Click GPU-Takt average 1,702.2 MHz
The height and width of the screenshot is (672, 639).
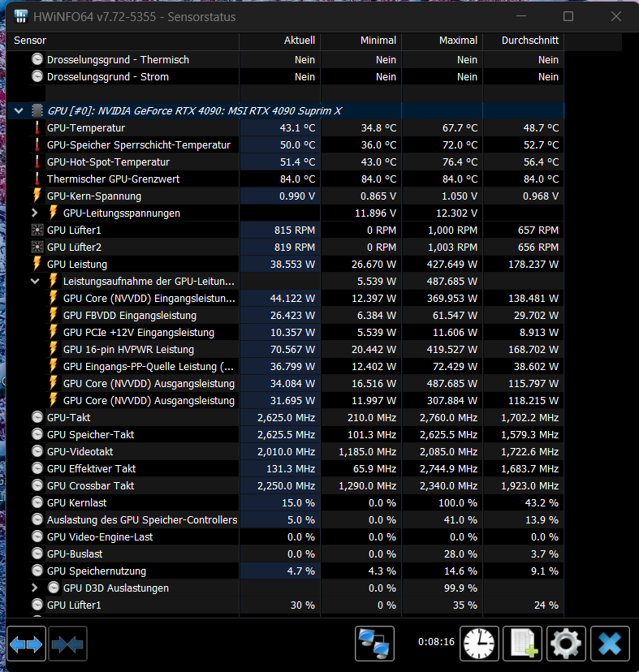[529, 417]
